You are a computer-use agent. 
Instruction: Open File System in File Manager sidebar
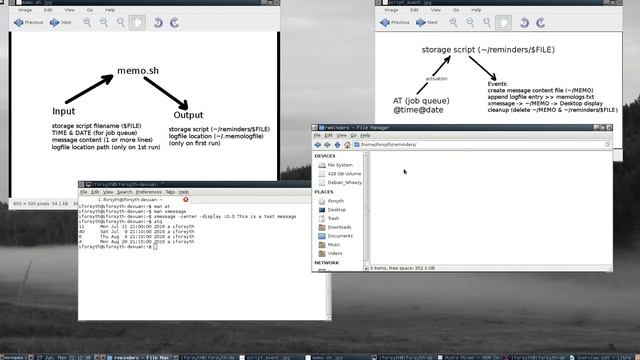point(336,165)
